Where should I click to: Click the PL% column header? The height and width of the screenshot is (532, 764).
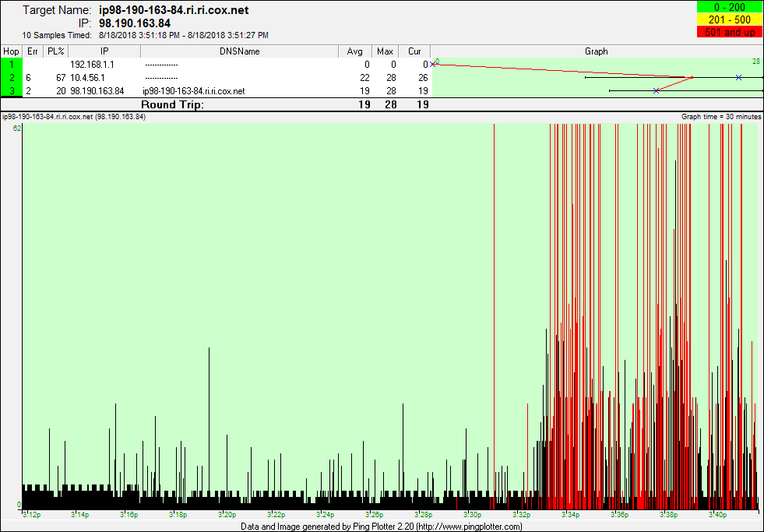coord(55,51)
